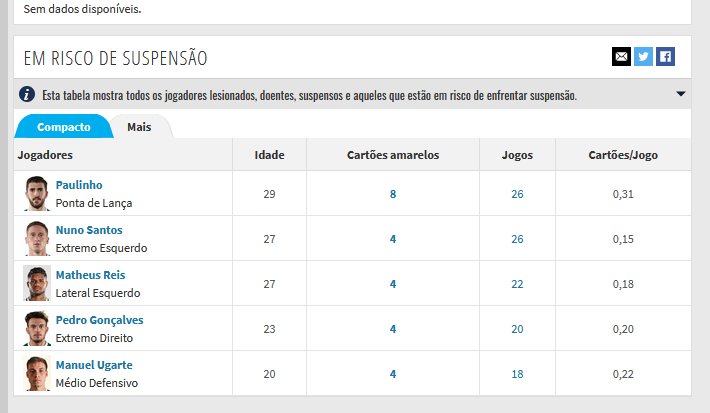Open Pedro Gonçalves profile link
This screenshot has width=710, height=413.
point(99,320)
